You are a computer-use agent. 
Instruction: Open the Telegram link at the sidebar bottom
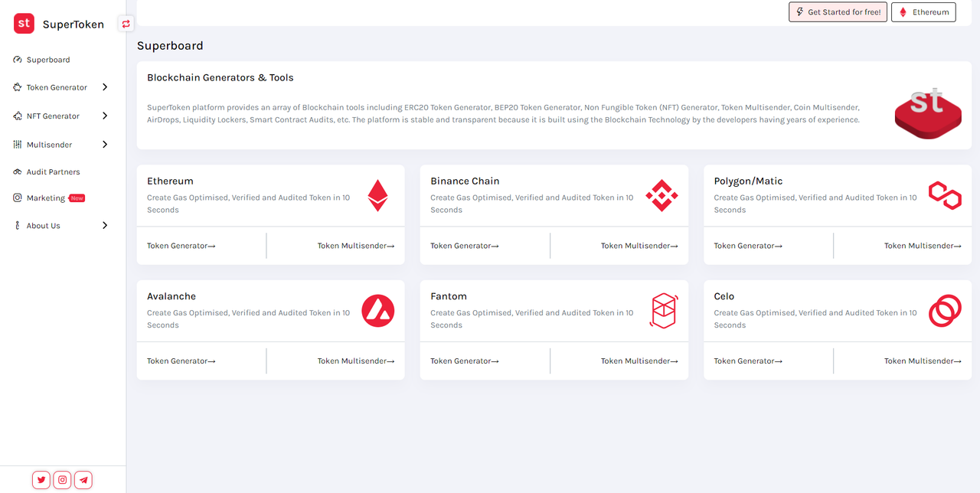[x=83, y=480]
